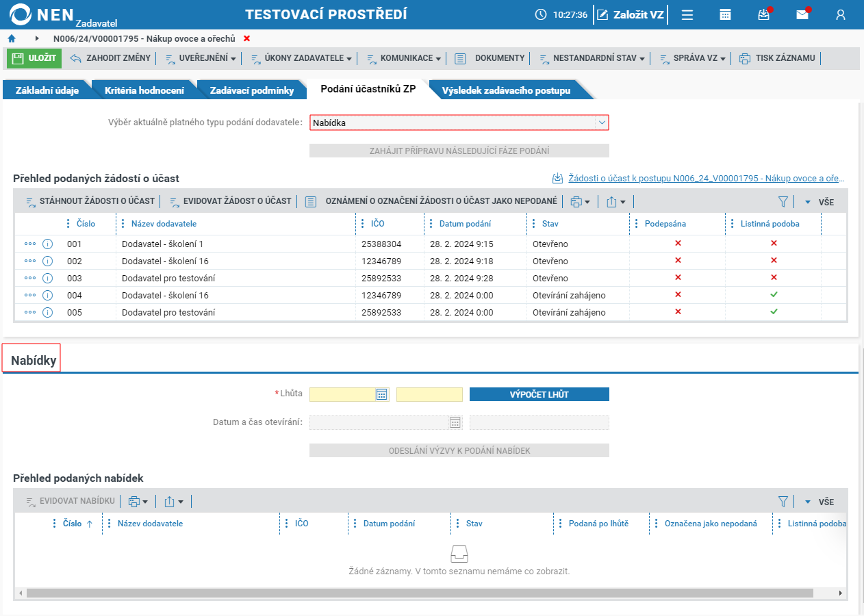Click the Lhůta date input field

pyautogui.click(x=342, y=394)
